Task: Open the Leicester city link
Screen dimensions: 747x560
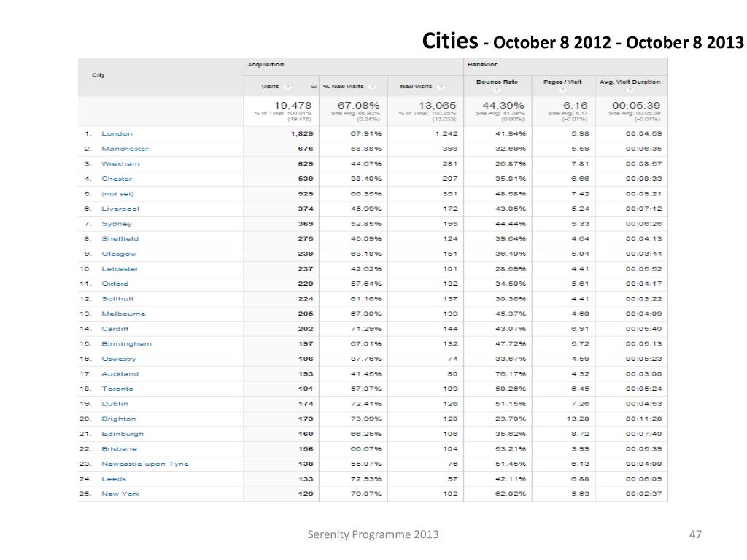Action: click(x=120, y=268)
